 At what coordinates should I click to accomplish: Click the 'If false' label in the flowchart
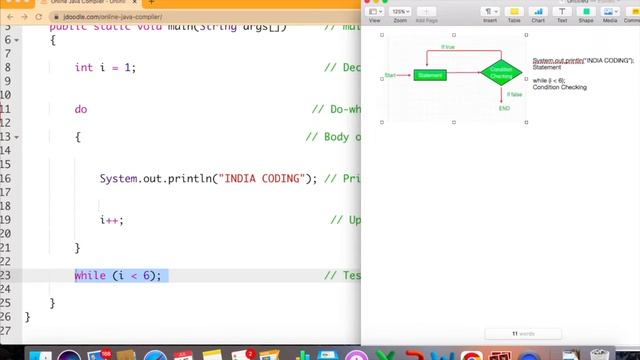pos(514,94)
